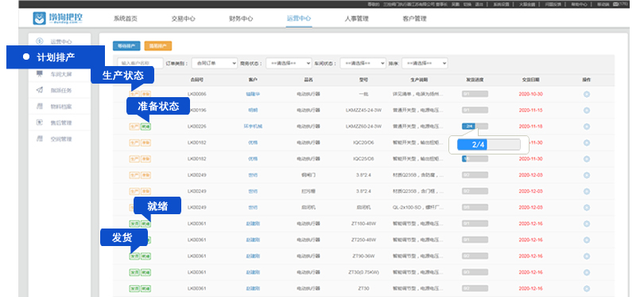
Task: Click the green ready tag in LK00226 row
Action: (145, 127)
